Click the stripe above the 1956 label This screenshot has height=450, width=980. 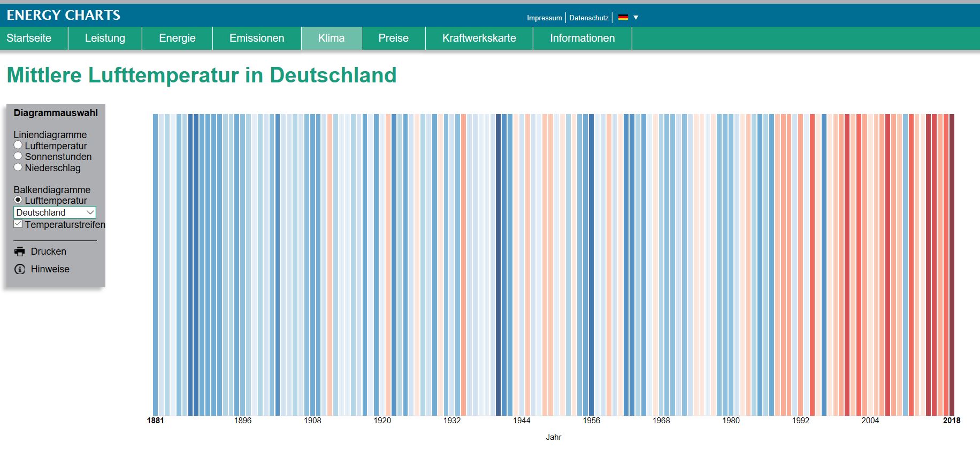591,265
